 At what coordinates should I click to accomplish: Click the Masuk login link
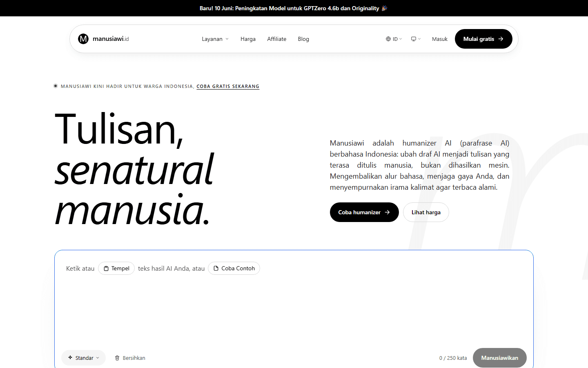pyautogui.click(x=440, y=39)
